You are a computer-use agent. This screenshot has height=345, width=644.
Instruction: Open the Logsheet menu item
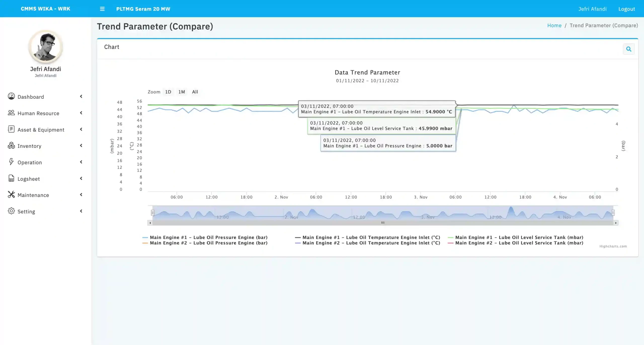pyautogui.click(x=45, y=179)
